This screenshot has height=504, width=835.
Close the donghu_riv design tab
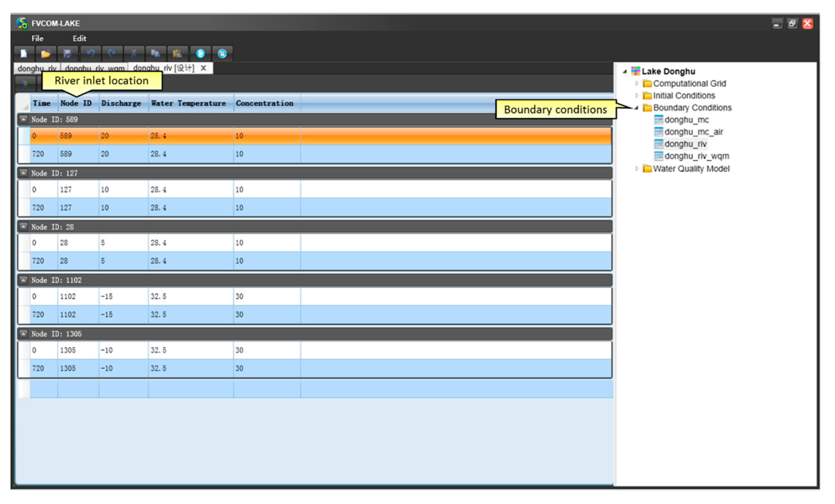tap(203, 68)
